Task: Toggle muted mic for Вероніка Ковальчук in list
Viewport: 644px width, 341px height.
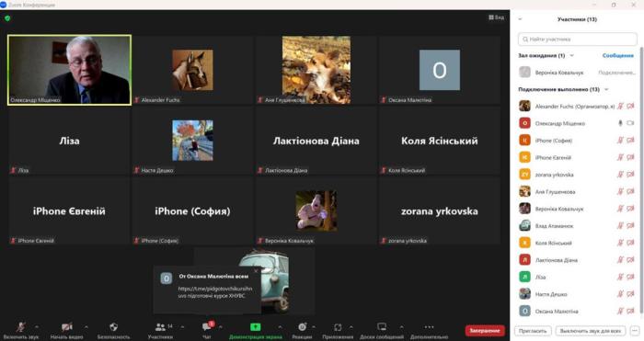Action: click(x=621, y=209)
